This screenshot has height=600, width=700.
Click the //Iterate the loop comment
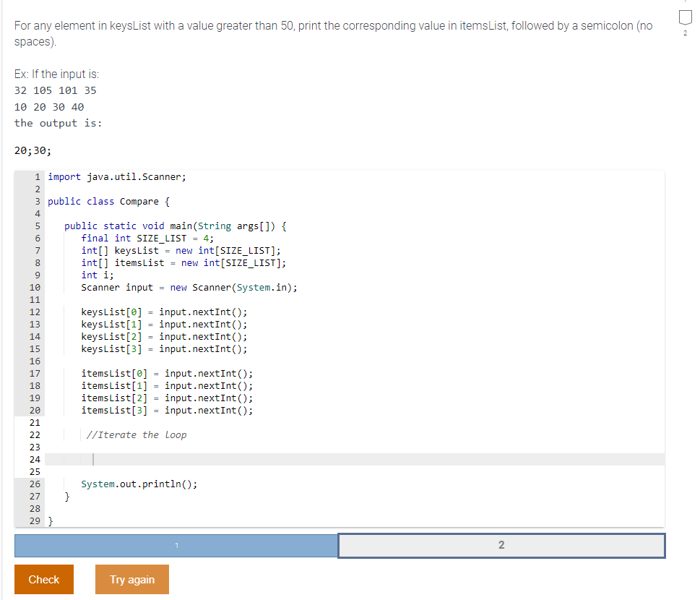(136, 435)
